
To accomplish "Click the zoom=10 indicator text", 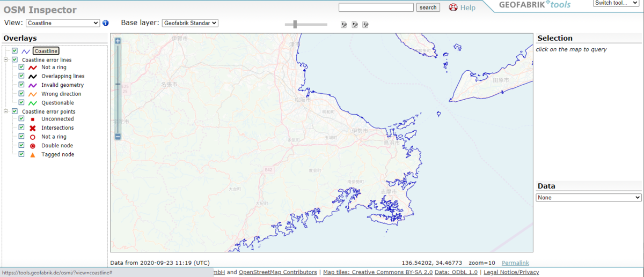I will pos(482,263).
